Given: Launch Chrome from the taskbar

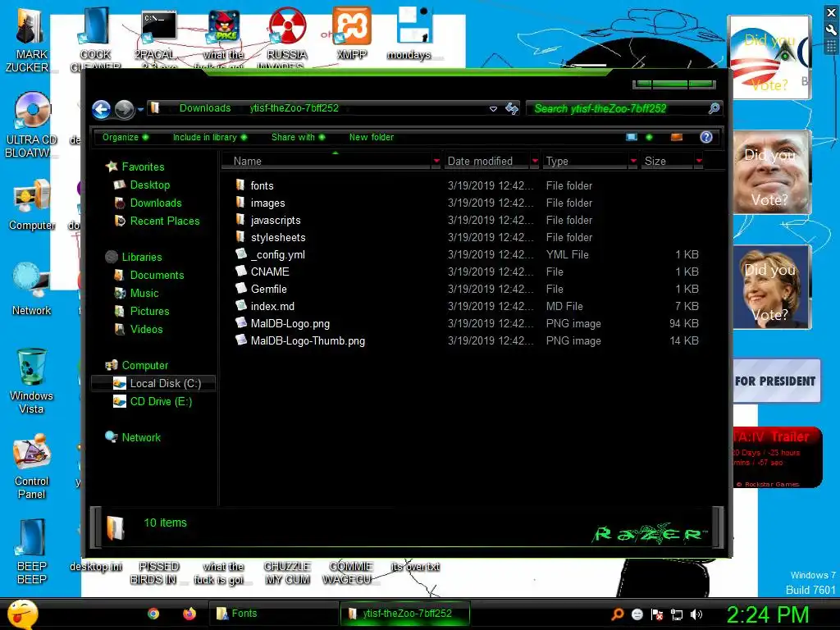Looking at the screenshot, I should (x=153, y=614).
